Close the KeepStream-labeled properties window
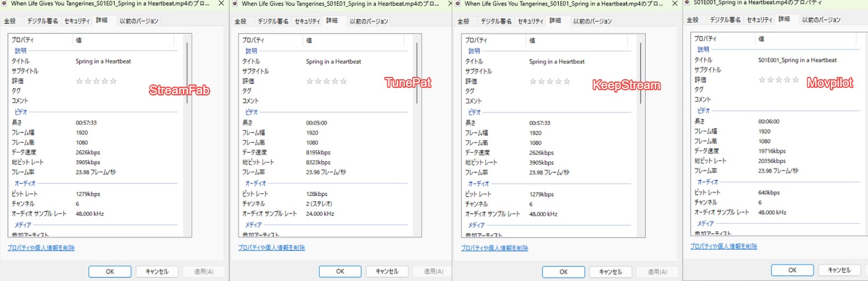Screen dimensions: 868x281 pos(674,3)
